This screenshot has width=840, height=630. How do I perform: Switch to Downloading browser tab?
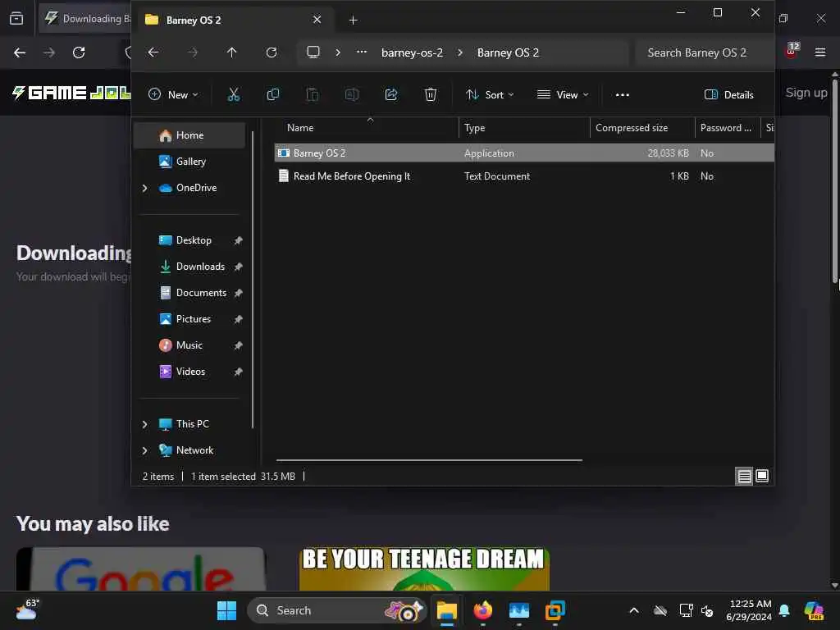(x=85, y=19)
